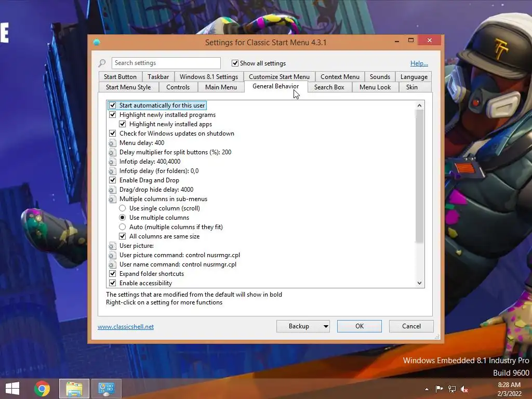Open the Action Center flag icon
Screen dimensions: 532x399
[x=440, y=389]
